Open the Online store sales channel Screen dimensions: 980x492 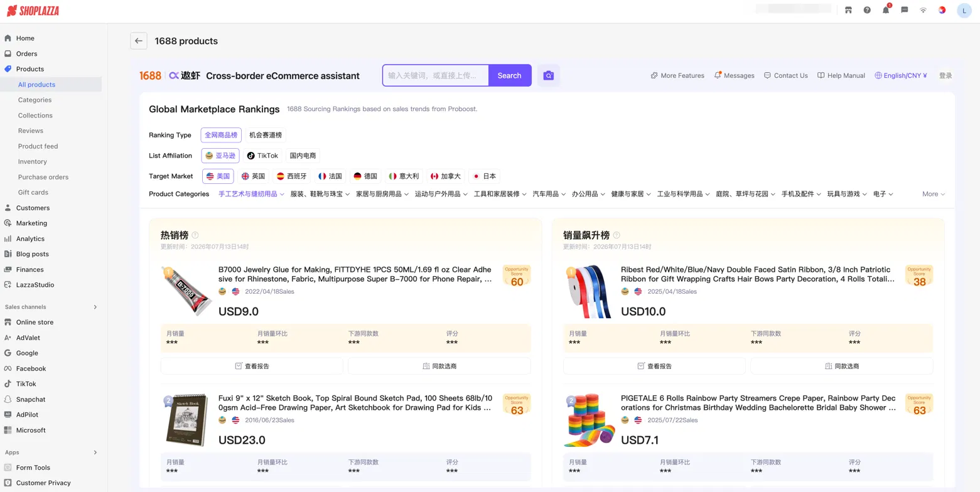pyautogui.click(x=35, y=322)
